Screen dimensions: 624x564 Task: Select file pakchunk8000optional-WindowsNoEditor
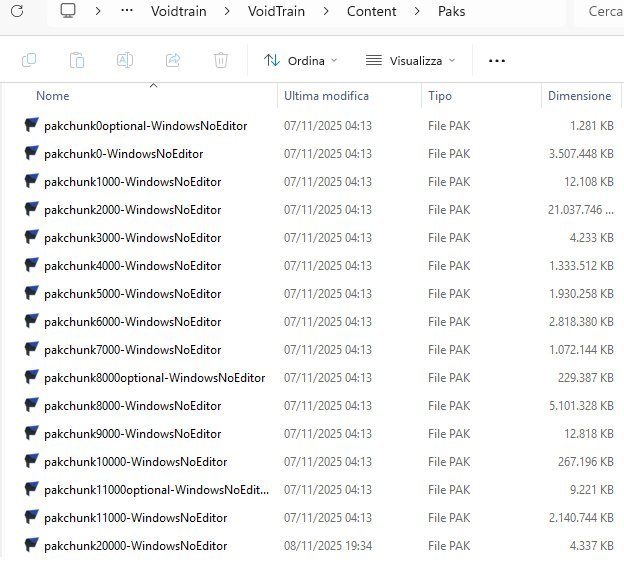pyautogui.click(x=154, y=378)
